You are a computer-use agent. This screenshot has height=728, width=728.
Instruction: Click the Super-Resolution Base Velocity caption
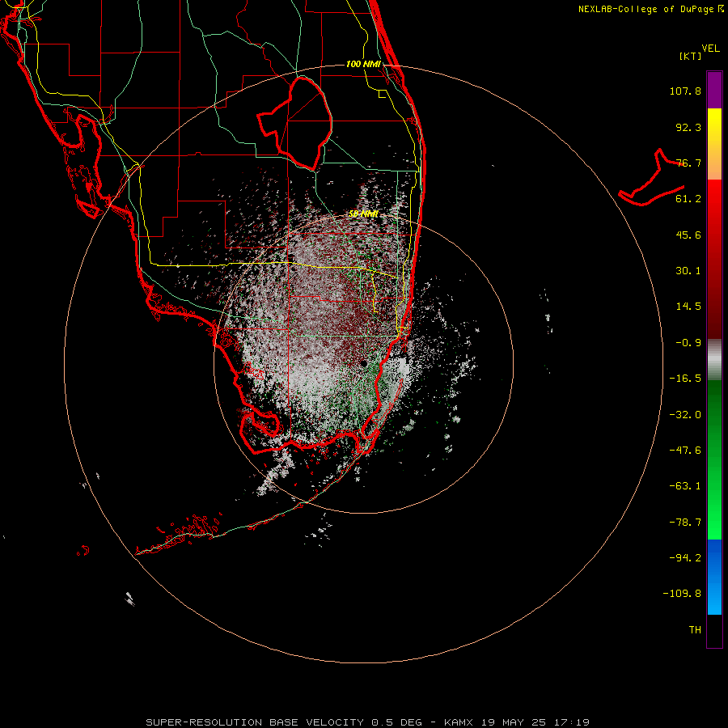pos(367,722)
